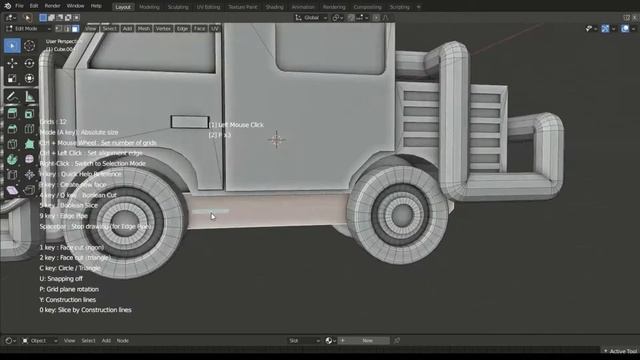Screen dimensions: 640x360
Task: Switch to the Sculpting workspace tab
Action: point(178,7)
